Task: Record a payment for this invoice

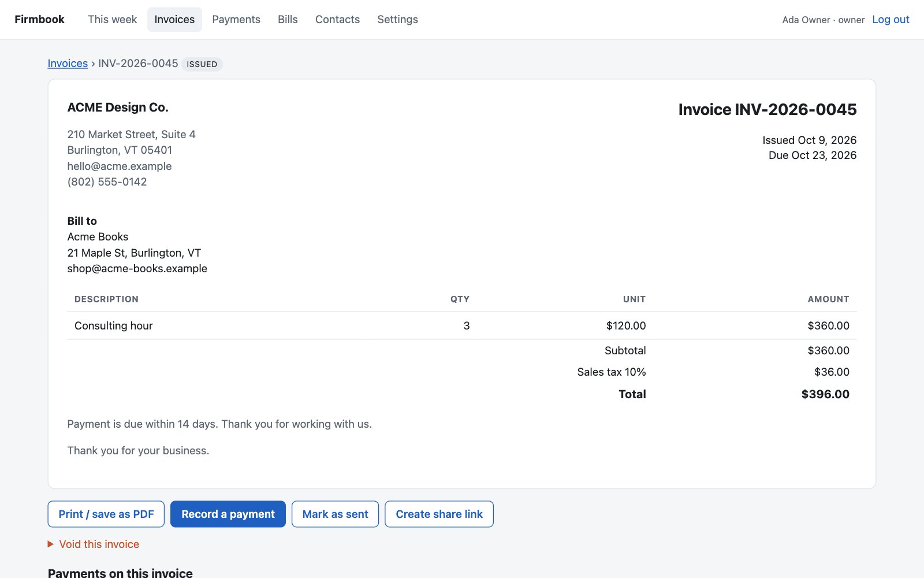Action: click(228, 514)
